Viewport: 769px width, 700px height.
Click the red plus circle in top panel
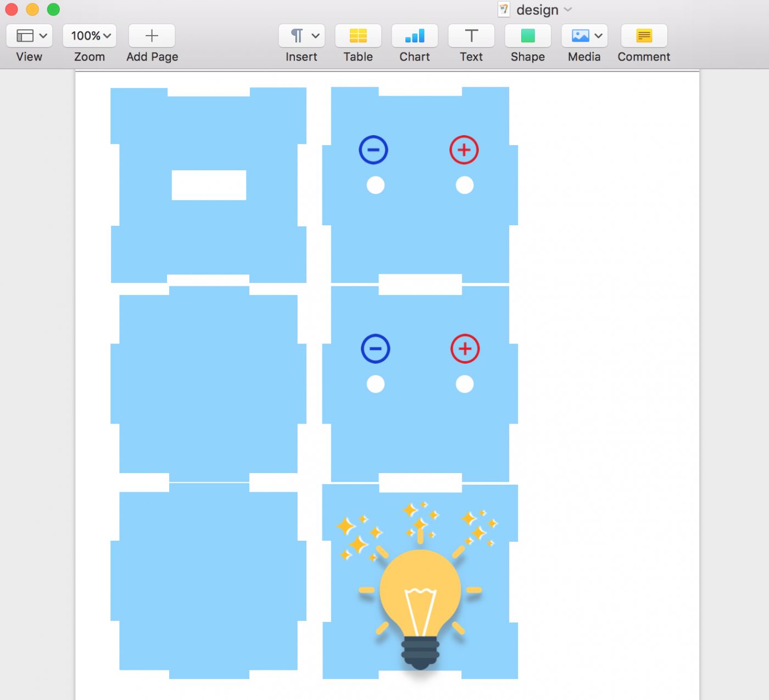(x=464, y=150)
